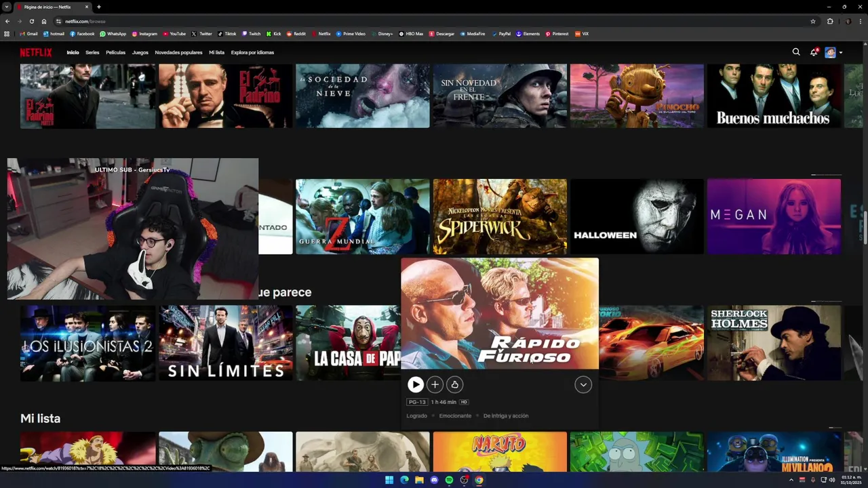Open M3GAN thumbnail
This screenshot has height=488, width=868.
tap(774, 217)
